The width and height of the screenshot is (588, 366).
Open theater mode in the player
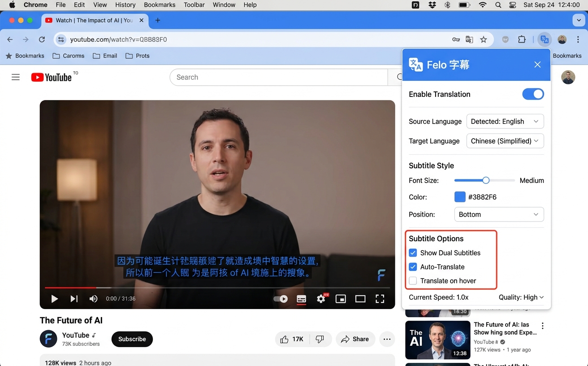click(x=360, y=299)
